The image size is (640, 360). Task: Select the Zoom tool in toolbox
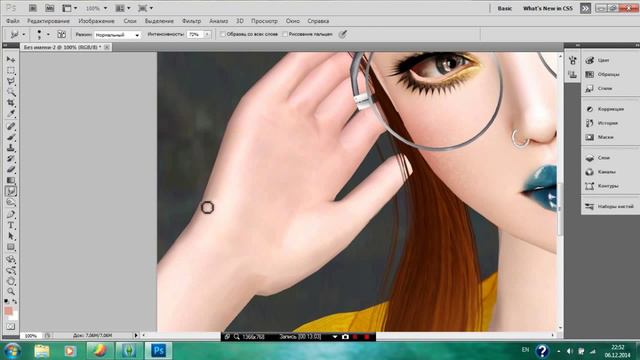click(11, 291)
